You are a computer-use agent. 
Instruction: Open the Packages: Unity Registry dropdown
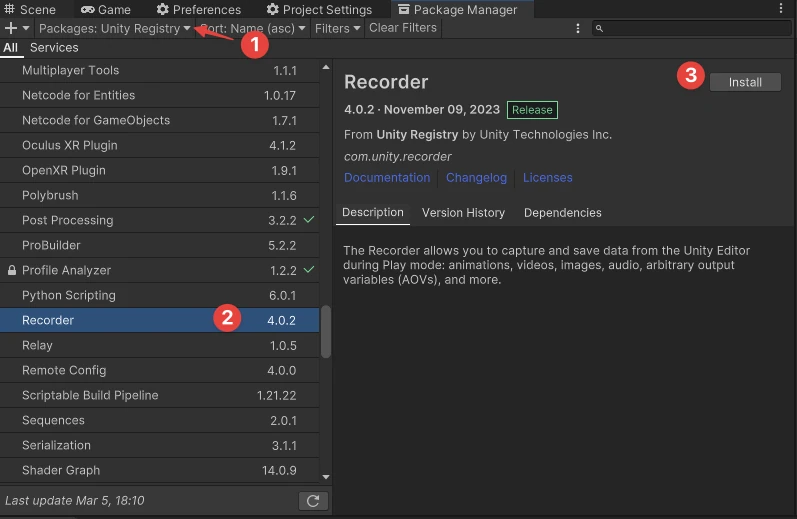114,28
